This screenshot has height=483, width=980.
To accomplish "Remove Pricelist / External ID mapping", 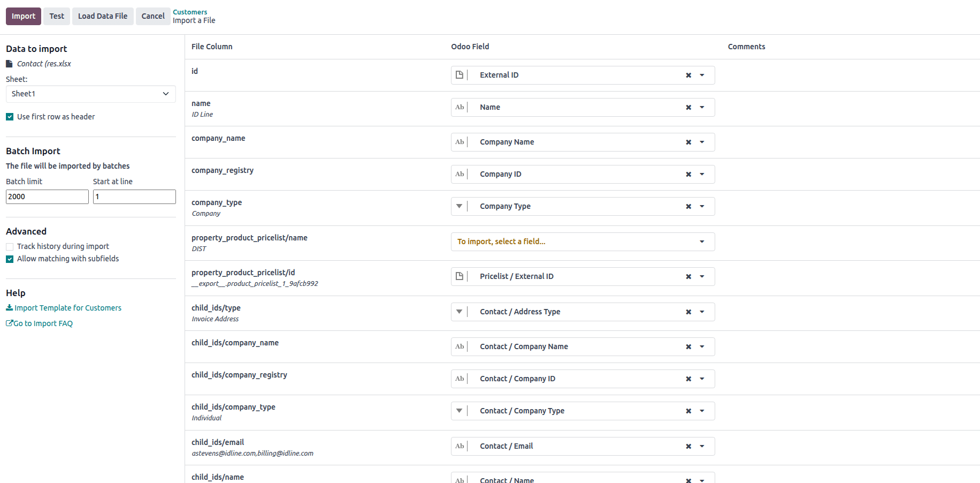I will coord(688,277).
